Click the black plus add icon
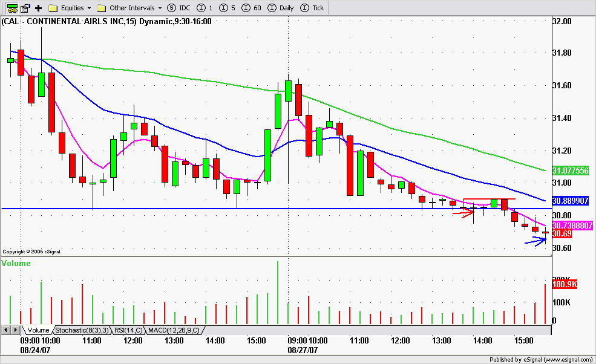The image size is (596, 364). point(38,8)
